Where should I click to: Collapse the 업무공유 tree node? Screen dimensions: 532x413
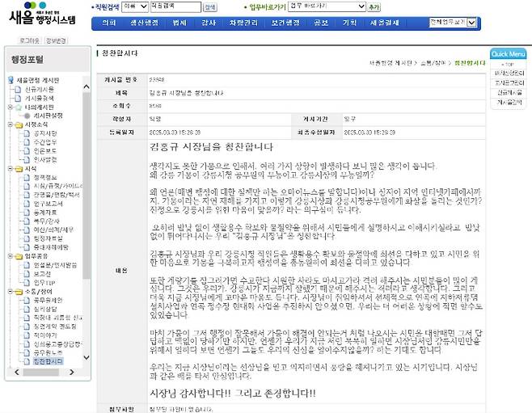click(x=11, y=255)
